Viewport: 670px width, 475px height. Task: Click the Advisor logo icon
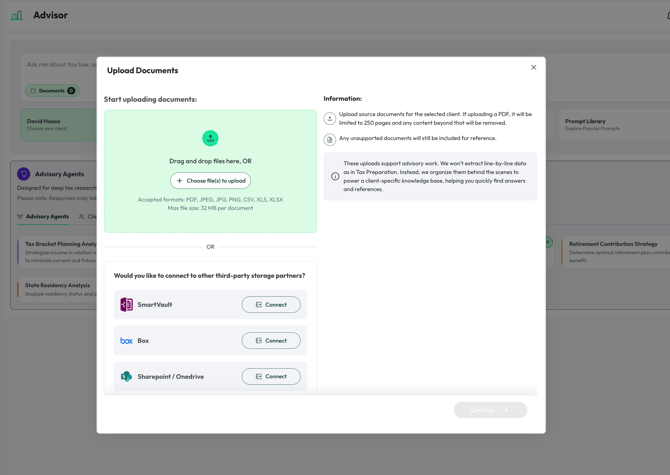(17, 15)
